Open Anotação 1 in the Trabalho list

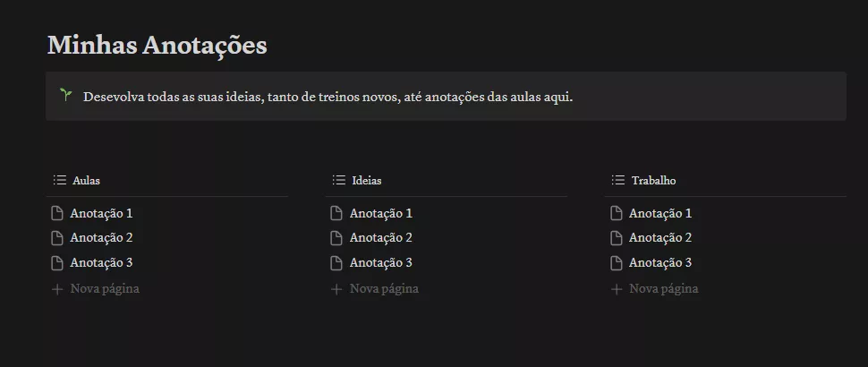coord(660,213)
